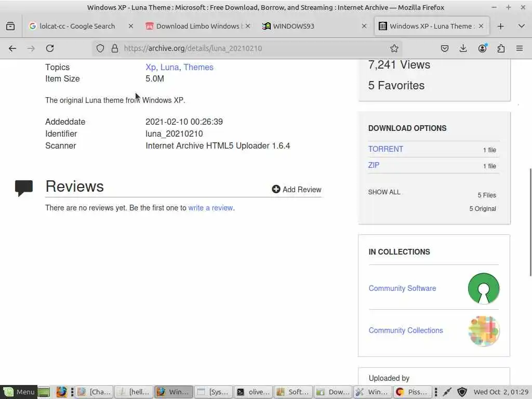This screenshot has width=532, height=399.
Task: Open the Firefox downloads panel
Action: pyautogui.click(x=463, y=48)
